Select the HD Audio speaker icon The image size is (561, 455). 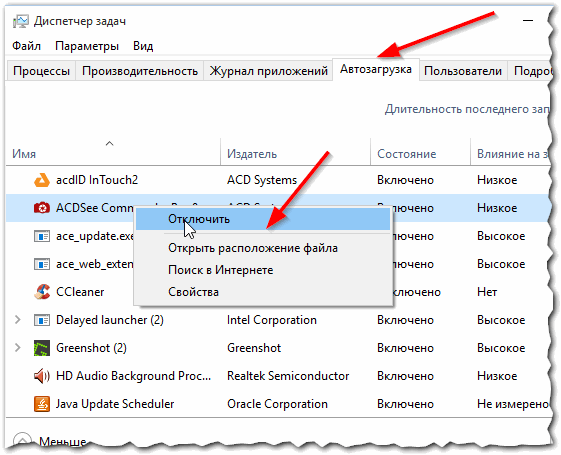click(42, 376)
